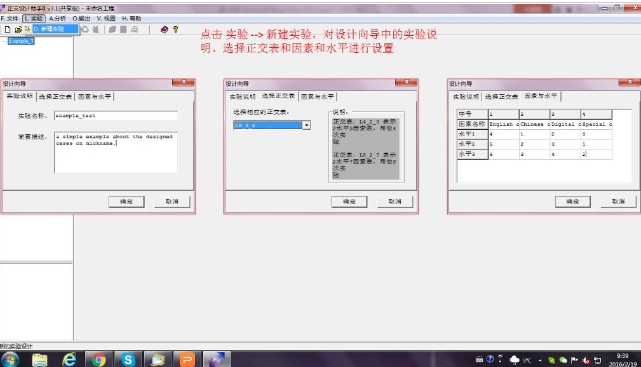Click the new file toolbar icon
Image resolution: width=641 pixels, height=367 pixels.
7,29
